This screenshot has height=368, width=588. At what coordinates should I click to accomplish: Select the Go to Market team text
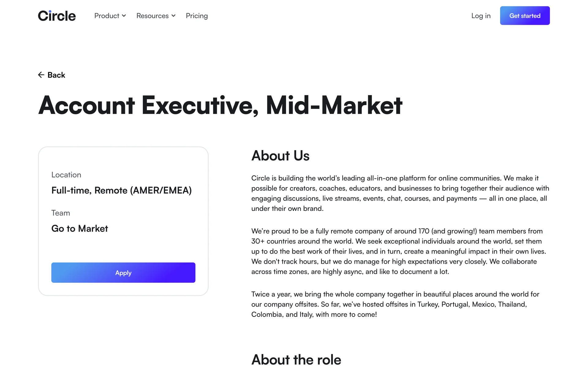pos(80,229)
